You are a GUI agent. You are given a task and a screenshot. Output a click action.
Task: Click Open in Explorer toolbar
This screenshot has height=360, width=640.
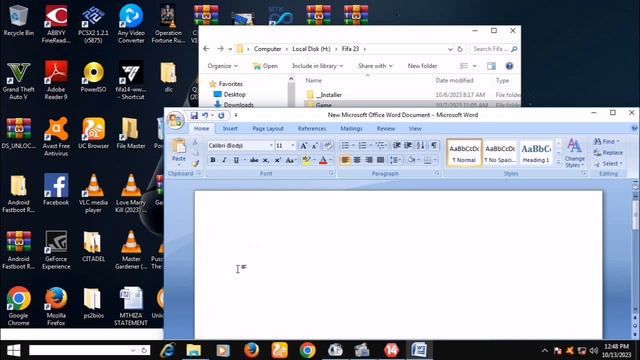[265, 66]
